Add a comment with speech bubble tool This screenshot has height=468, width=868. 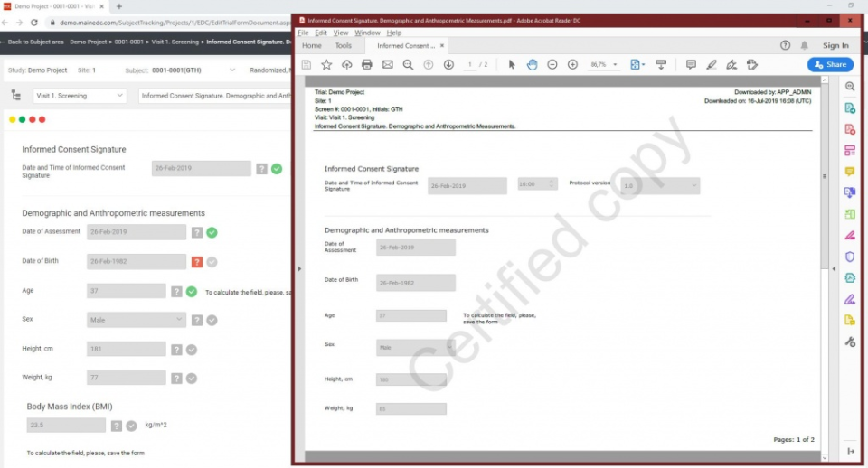pyautogui.click(x=691, y=65)
